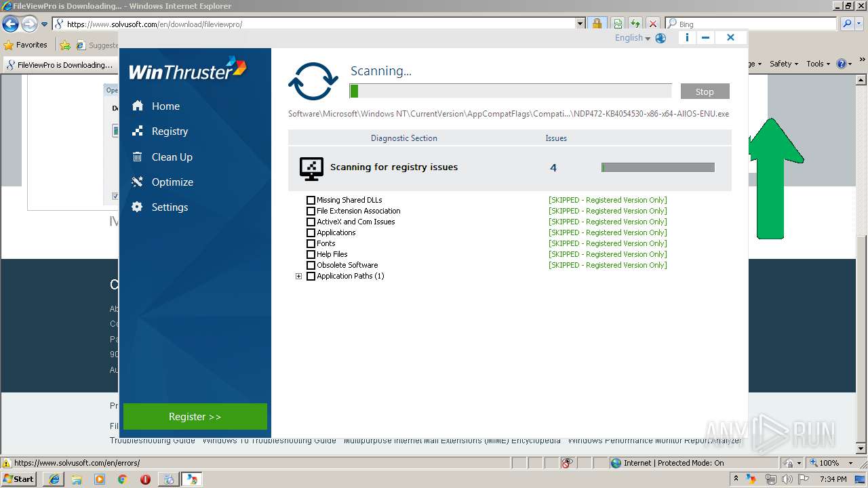Click the Internet Explorer back arrow
868x488 pixels.
pos(10,24)
